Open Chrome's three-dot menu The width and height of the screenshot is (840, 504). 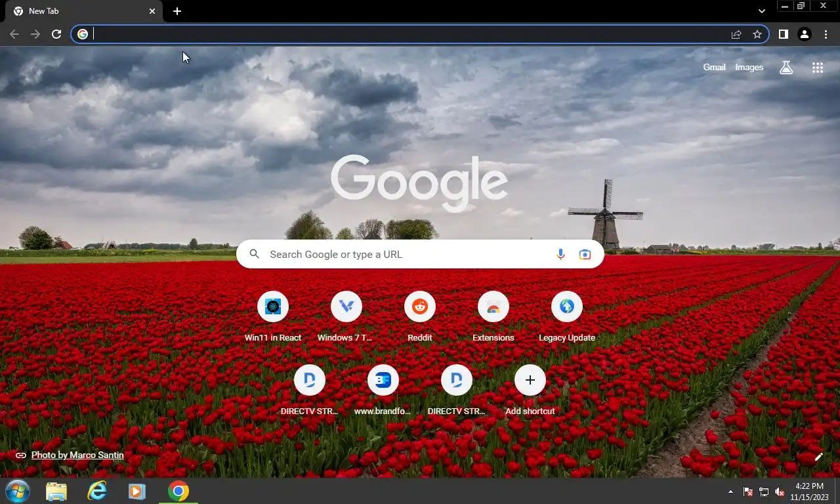pos(826,34)
